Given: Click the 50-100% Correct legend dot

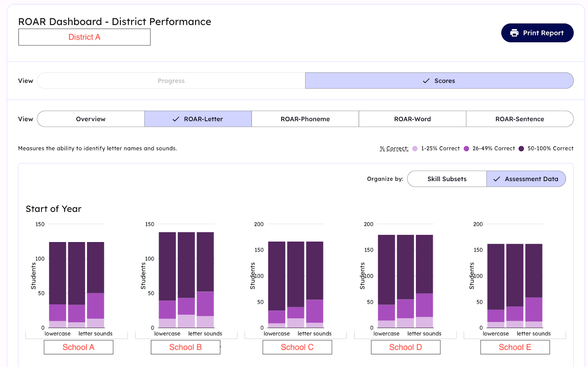Looking at the screenshot, I should (521, 149).
